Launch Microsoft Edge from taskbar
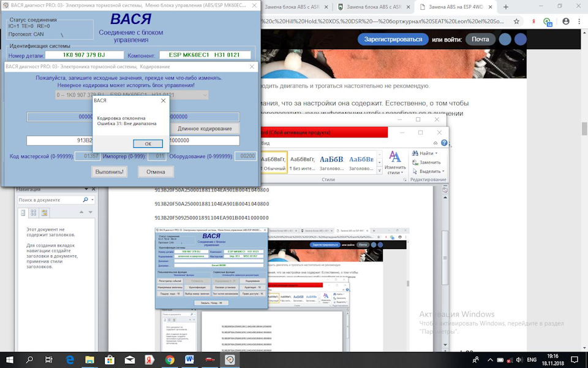Screen dimensions: 588x368 (x=70, y=360)
